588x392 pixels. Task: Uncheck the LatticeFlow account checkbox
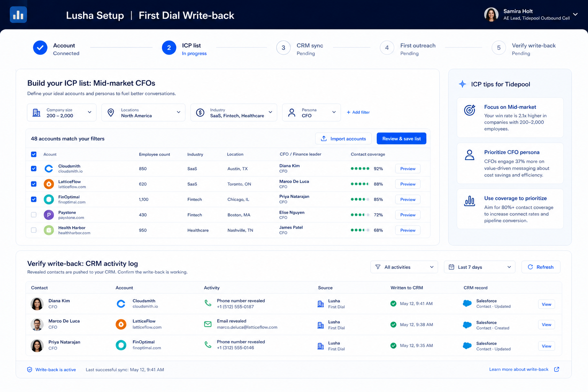(x=34, y=184)
